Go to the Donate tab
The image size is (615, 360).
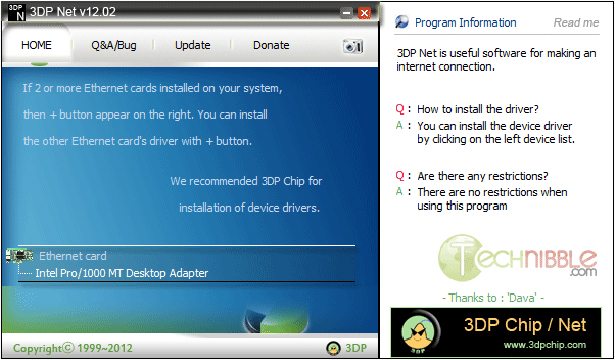[x=271, y=45]
